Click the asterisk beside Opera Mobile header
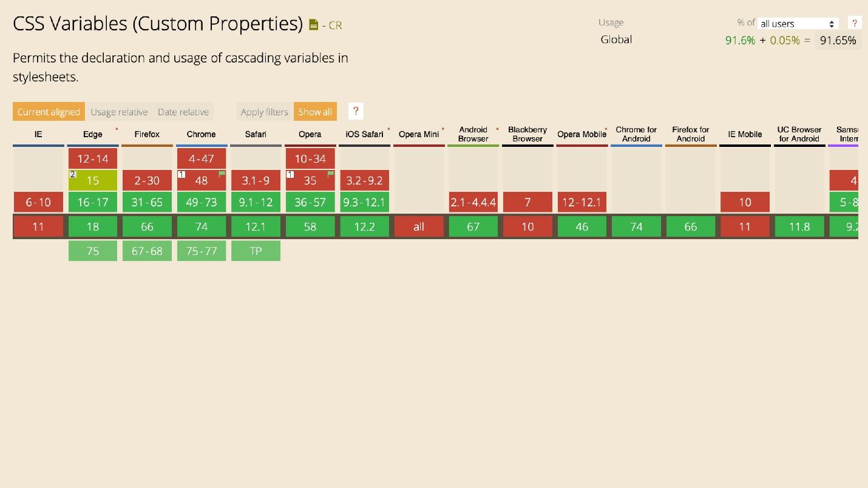 (x=606, y=129)
